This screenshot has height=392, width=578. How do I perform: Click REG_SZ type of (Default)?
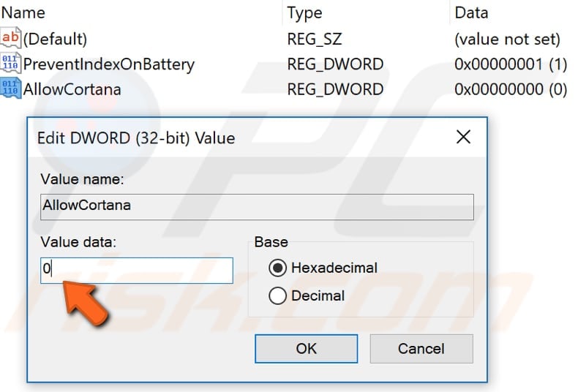point(315,39)
